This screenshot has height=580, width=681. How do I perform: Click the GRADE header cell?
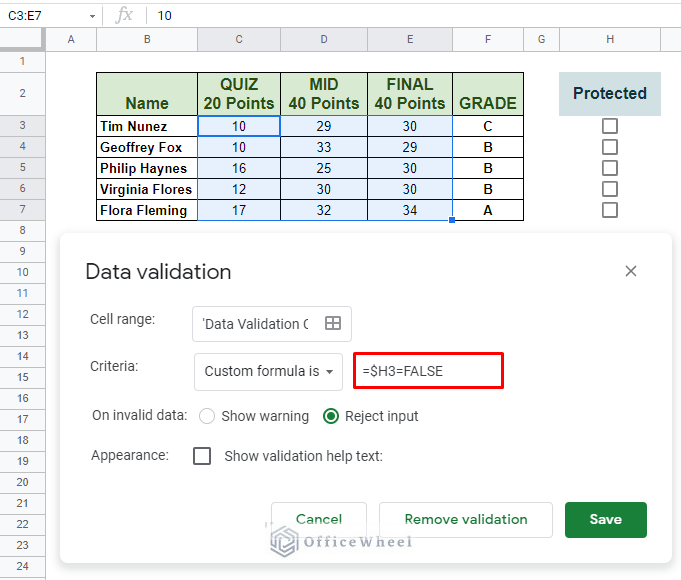[488, 94]
